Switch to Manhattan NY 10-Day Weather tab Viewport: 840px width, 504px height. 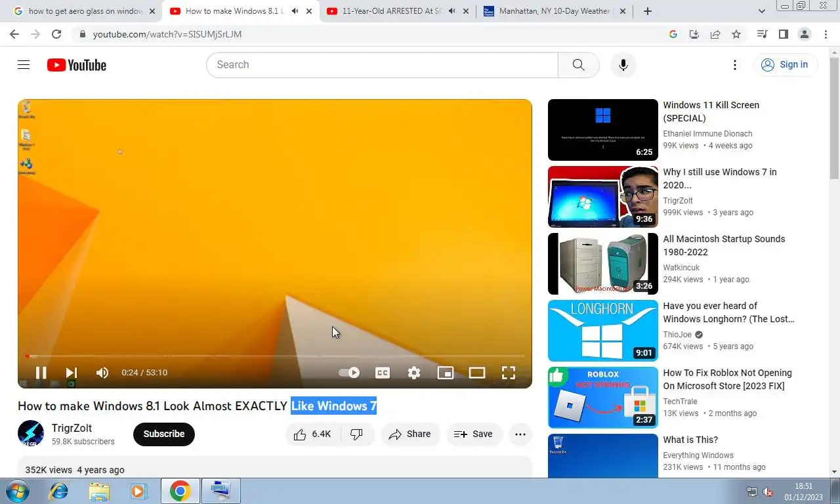tap(555, 11)
